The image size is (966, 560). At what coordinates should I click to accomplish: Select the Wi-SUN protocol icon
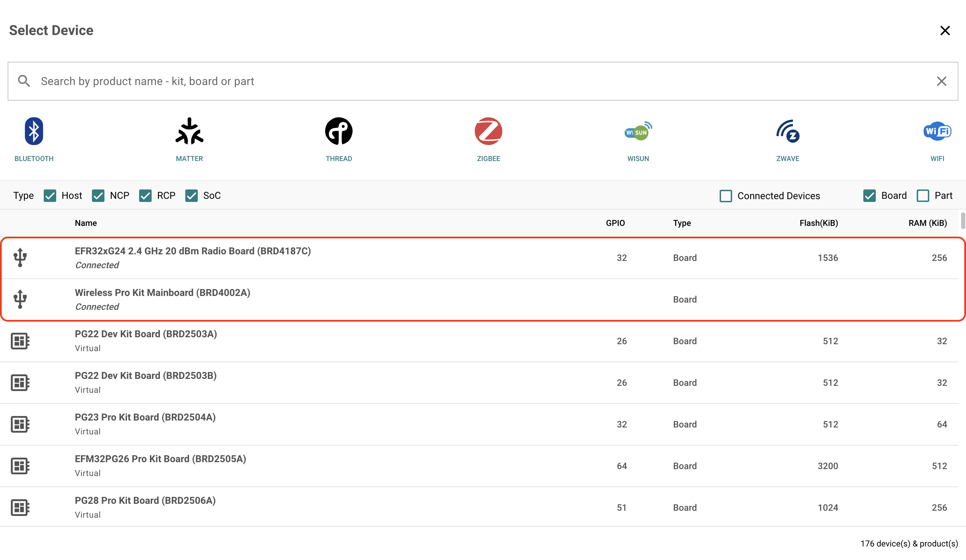(638, 131)
